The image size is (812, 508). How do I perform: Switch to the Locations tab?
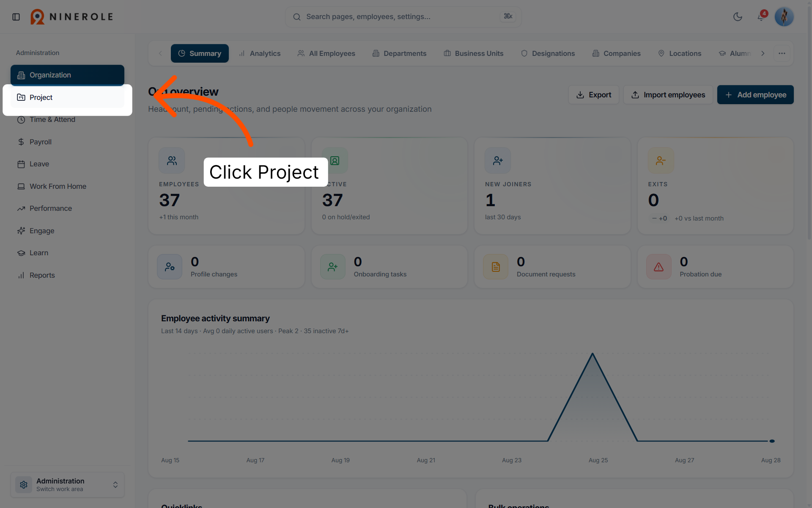point(680,53)
